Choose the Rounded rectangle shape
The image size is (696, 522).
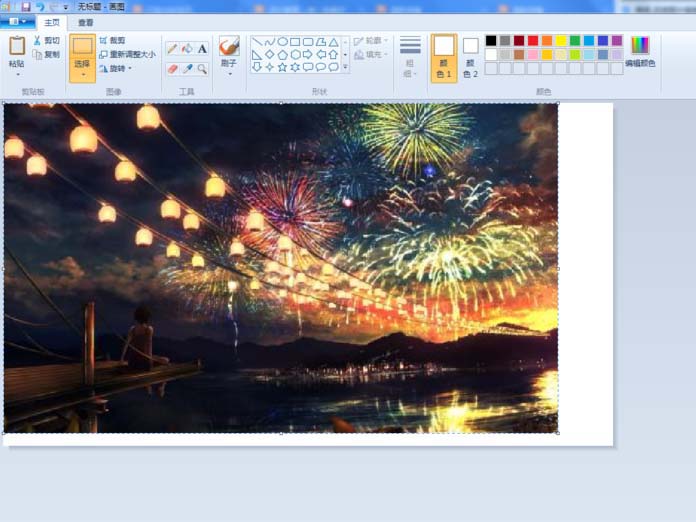click(x=308, y=42)
